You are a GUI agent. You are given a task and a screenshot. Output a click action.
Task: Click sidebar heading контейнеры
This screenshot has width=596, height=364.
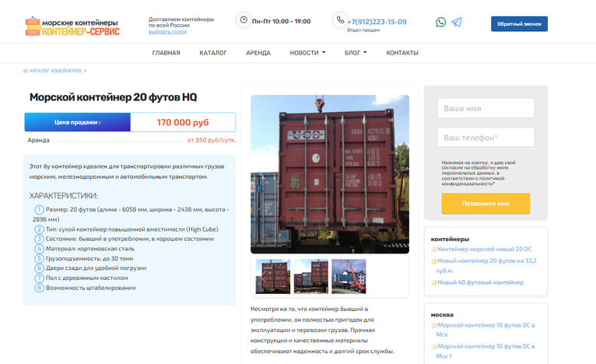tap(450, 240)
